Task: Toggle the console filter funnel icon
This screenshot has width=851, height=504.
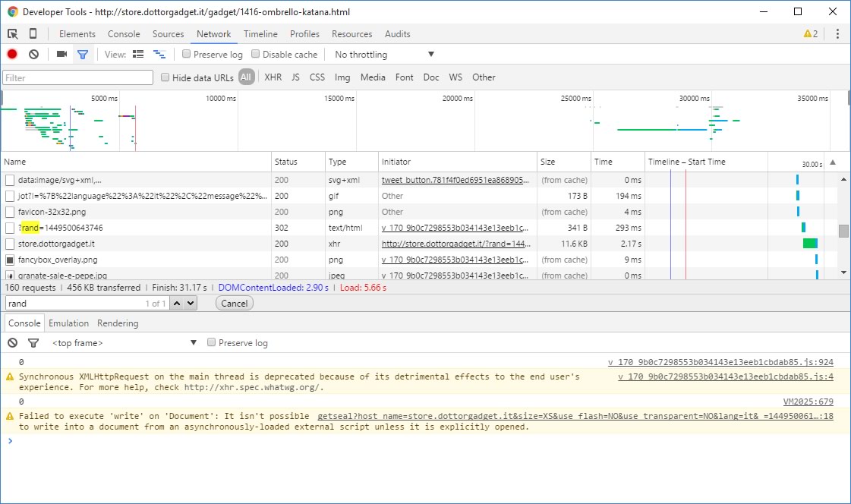Action: coord(33,343)
